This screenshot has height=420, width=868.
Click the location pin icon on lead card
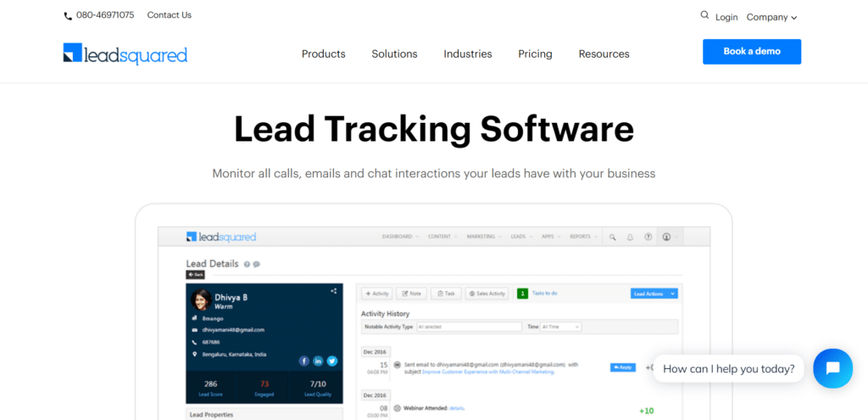(194, 354)
